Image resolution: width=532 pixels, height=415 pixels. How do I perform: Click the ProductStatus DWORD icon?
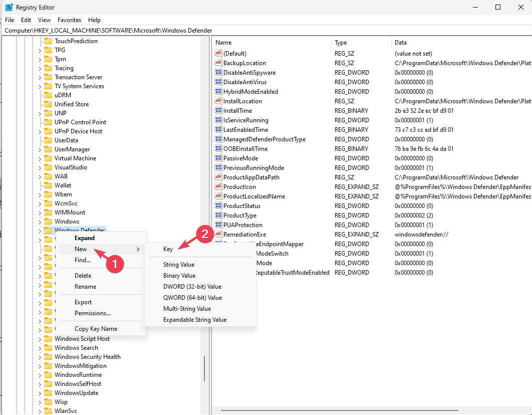click(218, 205)
